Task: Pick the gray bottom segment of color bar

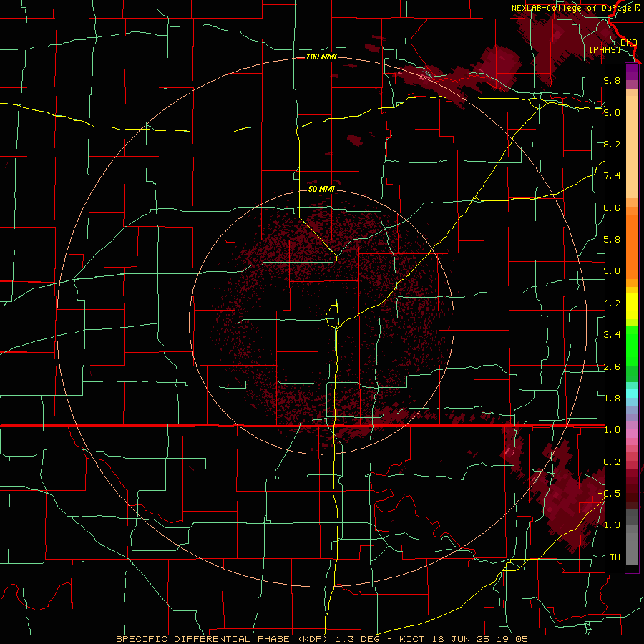Action: [x=632, y=548]
